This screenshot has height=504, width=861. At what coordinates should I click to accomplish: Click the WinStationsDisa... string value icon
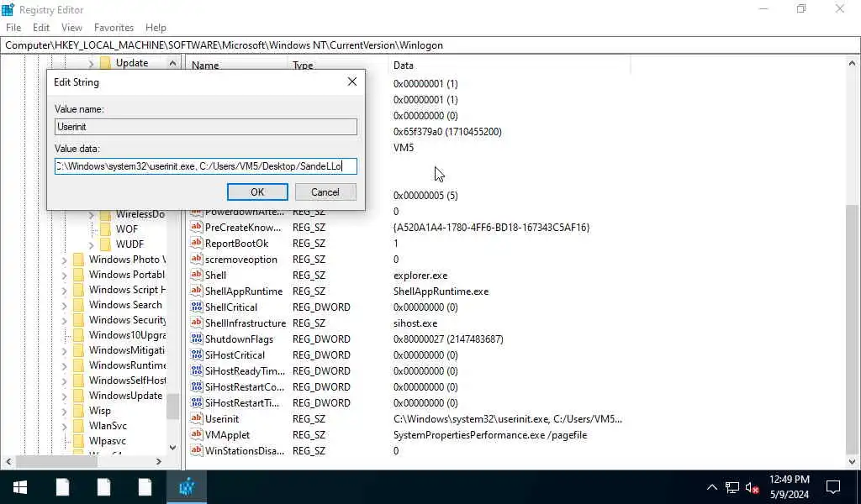(196, 450)
